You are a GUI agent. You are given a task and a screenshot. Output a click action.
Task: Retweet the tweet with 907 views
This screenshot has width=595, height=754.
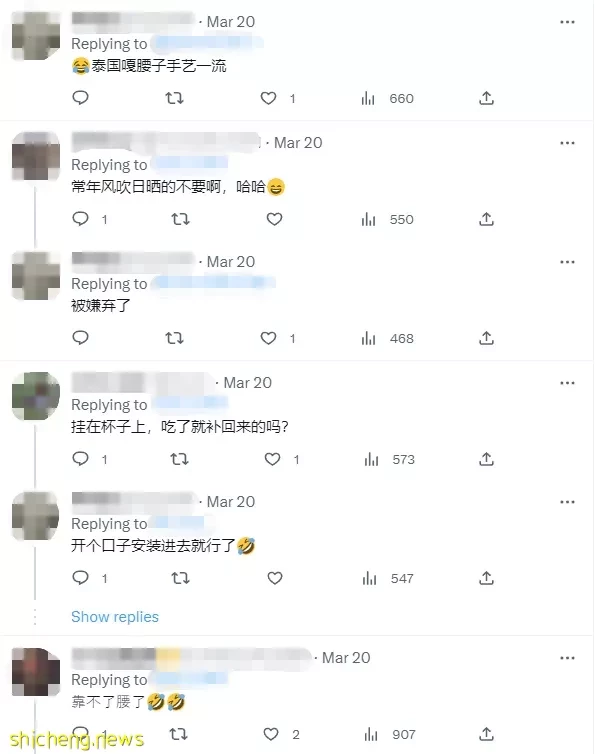178,734
